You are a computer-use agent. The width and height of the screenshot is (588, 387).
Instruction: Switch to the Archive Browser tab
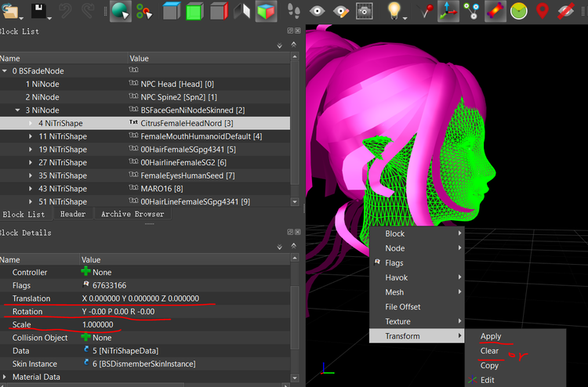[x=132, y=214]
